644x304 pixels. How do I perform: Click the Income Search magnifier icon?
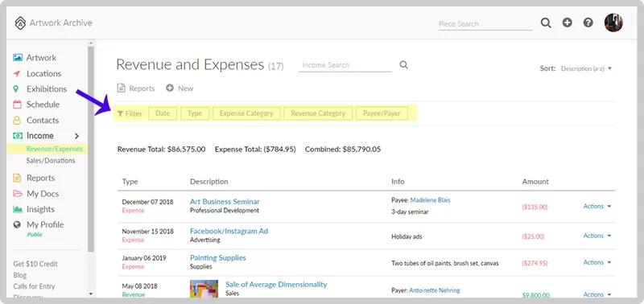pos(404,65)
